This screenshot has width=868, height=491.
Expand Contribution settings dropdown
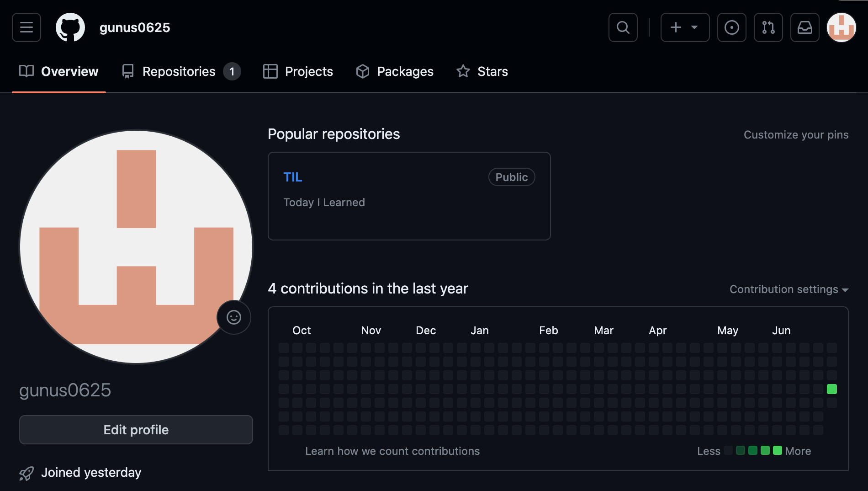pos(789,289)
